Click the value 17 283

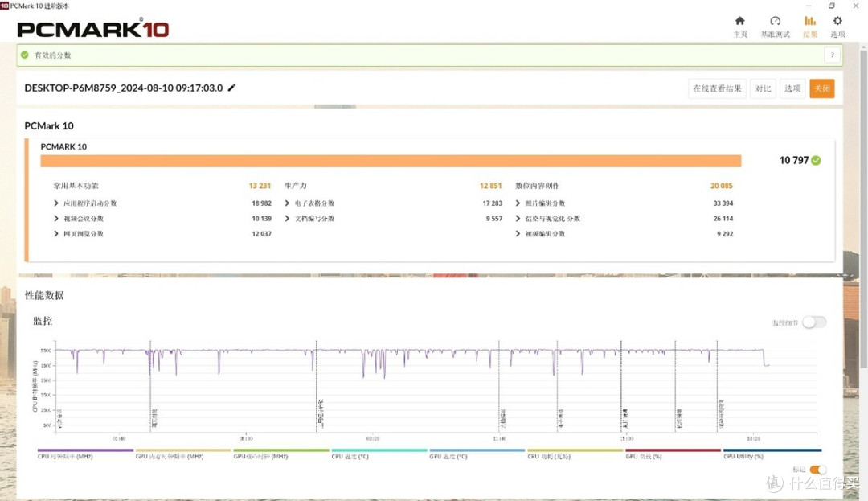coord(492,203)
